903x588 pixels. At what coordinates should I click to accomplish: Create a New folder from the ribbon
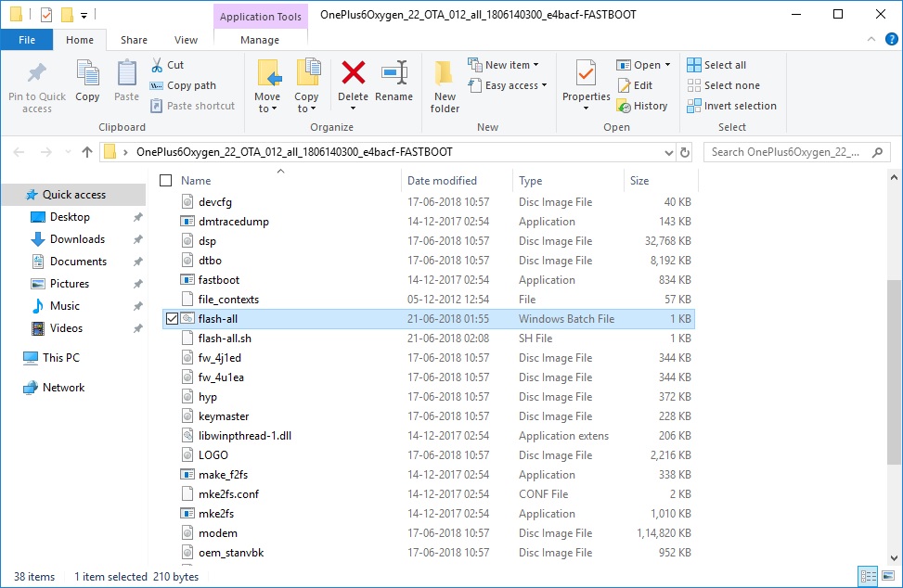(x=445, y=86)
